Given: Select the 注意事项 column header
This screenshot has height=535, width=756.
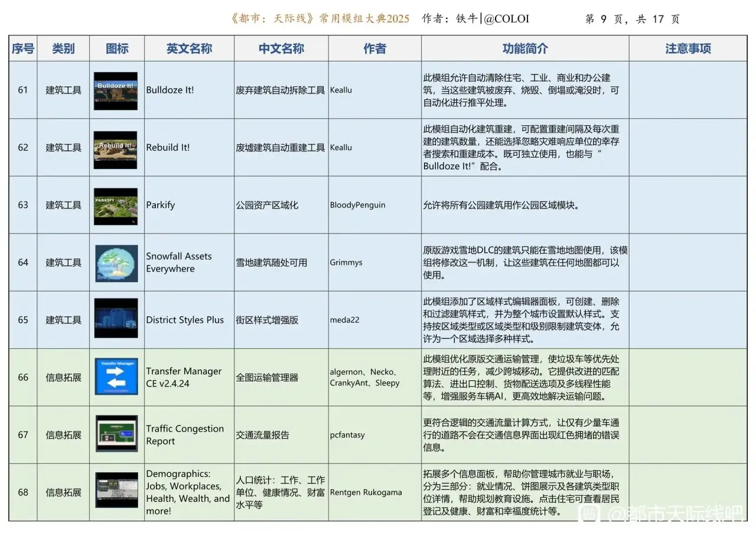Looking at the screenshot, I should [687, 48].
